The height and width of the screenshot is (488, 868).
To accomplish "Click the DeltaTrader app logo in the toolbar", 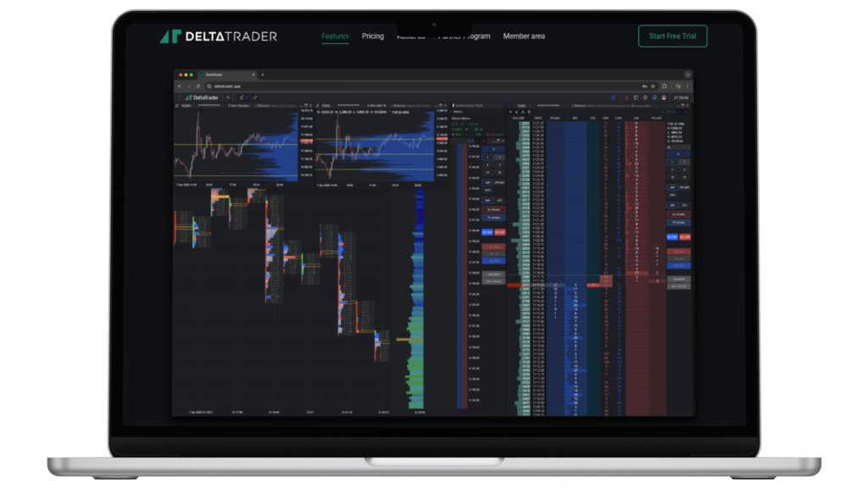I will tap(202, 98).
